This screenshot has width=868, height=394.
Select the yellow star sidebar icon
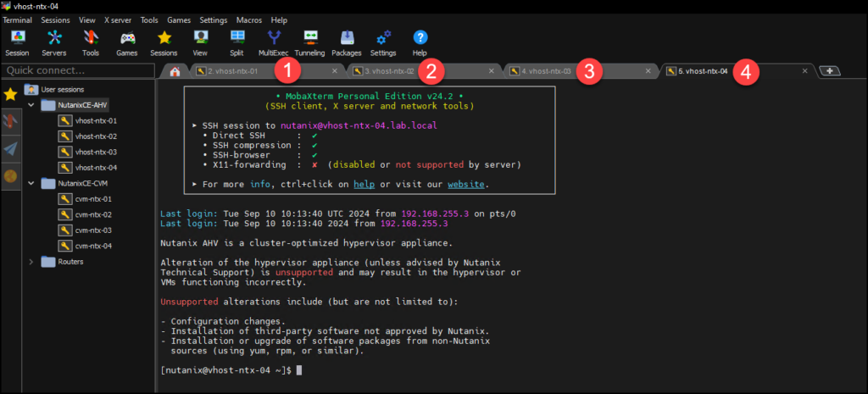pos(10,94)
